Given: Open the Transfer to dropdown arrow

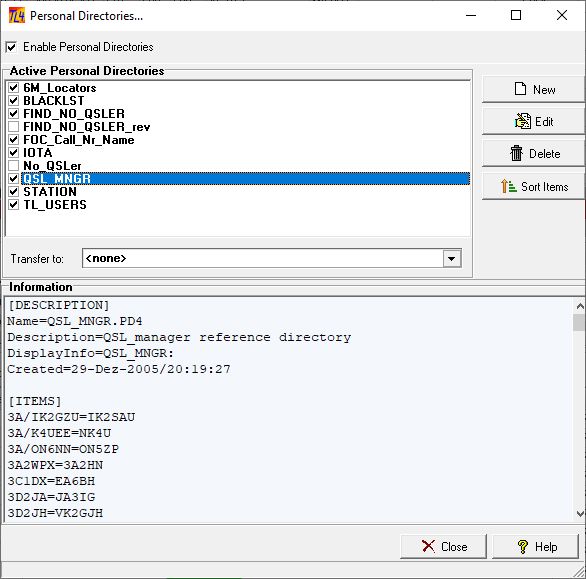Looking at the screenshot, I should click(x=451, y=258).
